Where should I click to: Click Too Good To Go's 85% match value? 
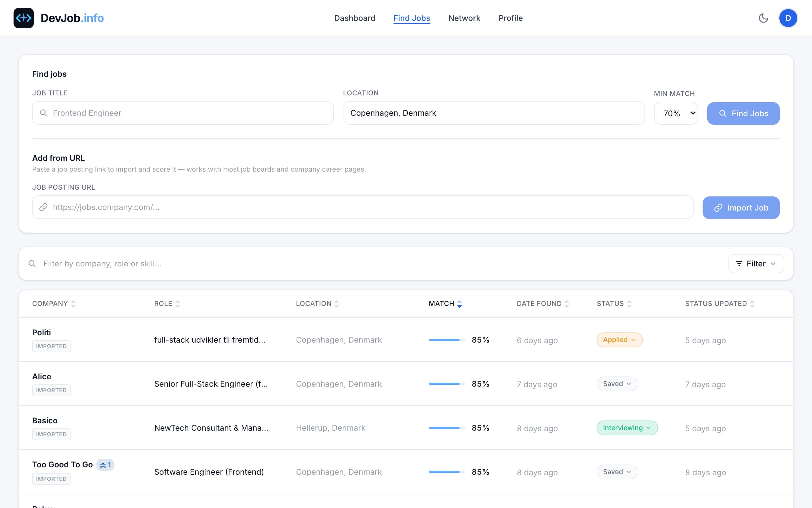tap(480, 472)
